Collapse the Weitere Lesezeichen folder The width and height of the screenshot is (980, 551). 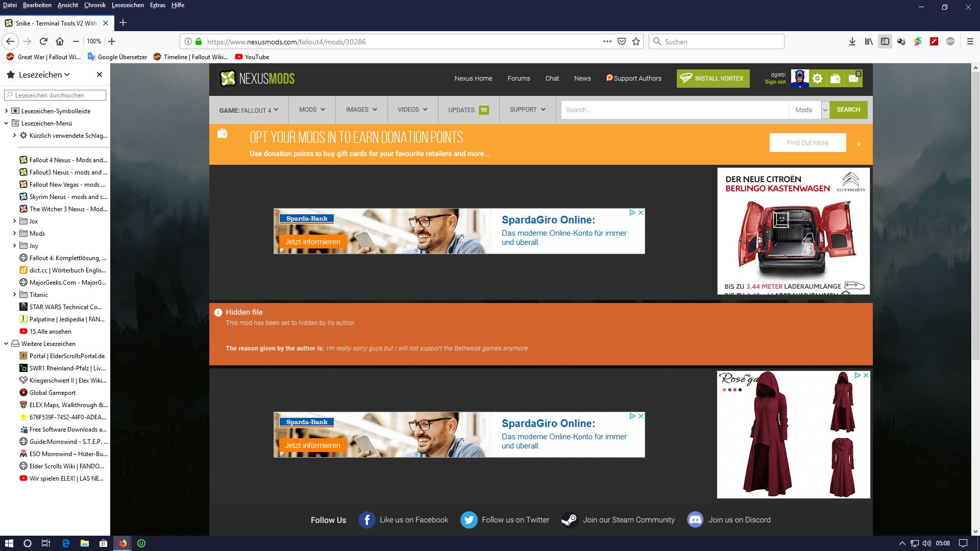(6, 343)
